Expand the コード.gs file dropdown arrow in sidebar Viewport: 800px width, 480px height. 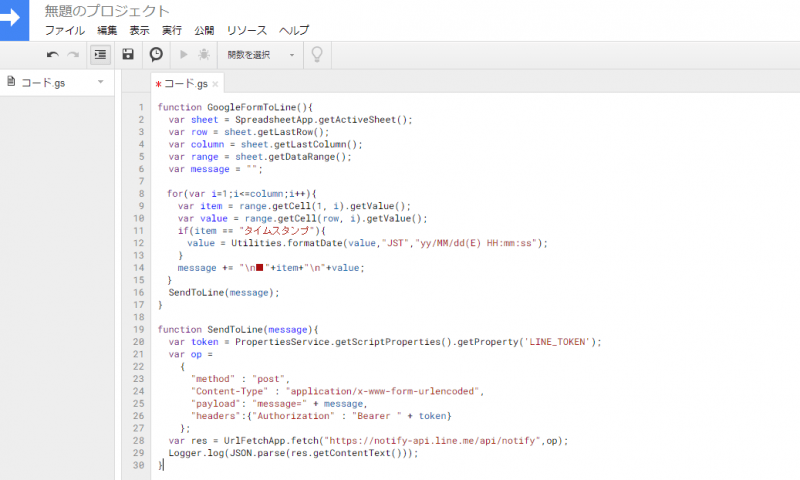[101, 82]
